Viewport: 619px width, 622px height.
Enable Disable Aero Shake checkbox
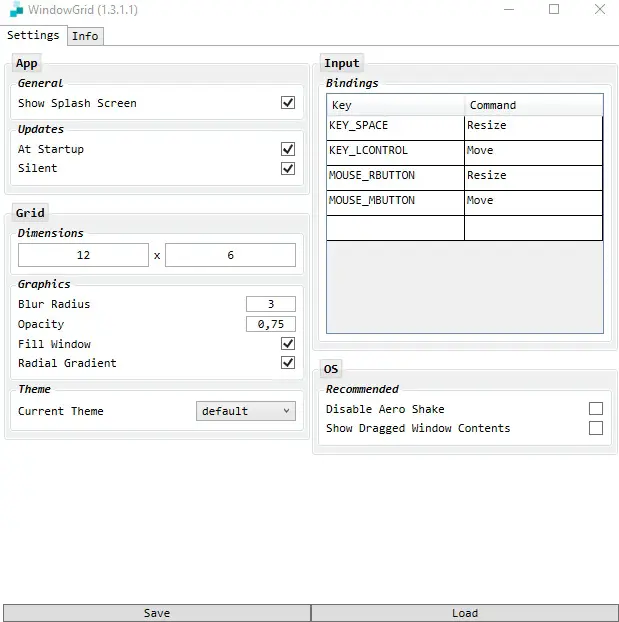pyautogui.click(x=596, y=409)
